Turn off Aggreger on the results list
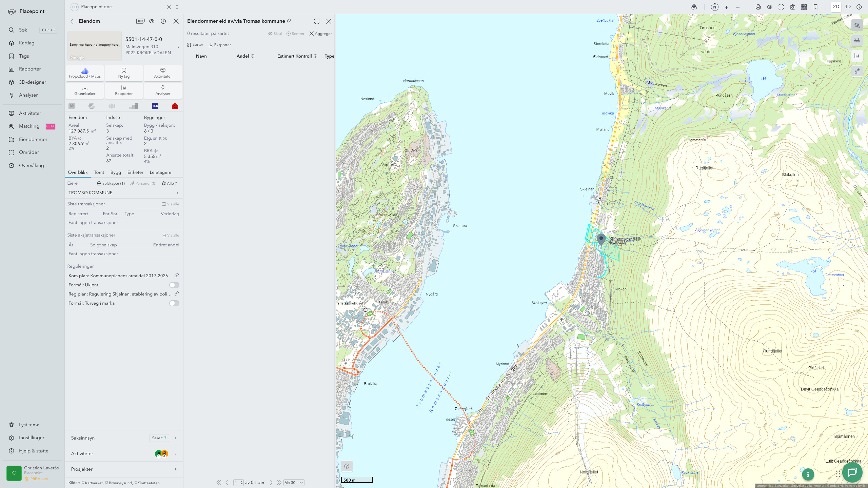868x488 pixels. click(320, 34)
